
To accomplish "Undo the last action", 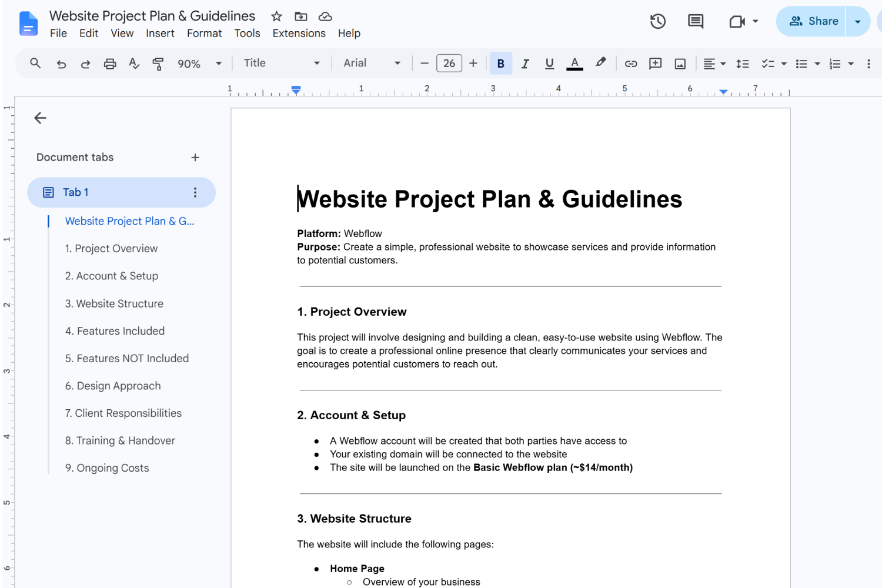I will (x=61, y=64).
